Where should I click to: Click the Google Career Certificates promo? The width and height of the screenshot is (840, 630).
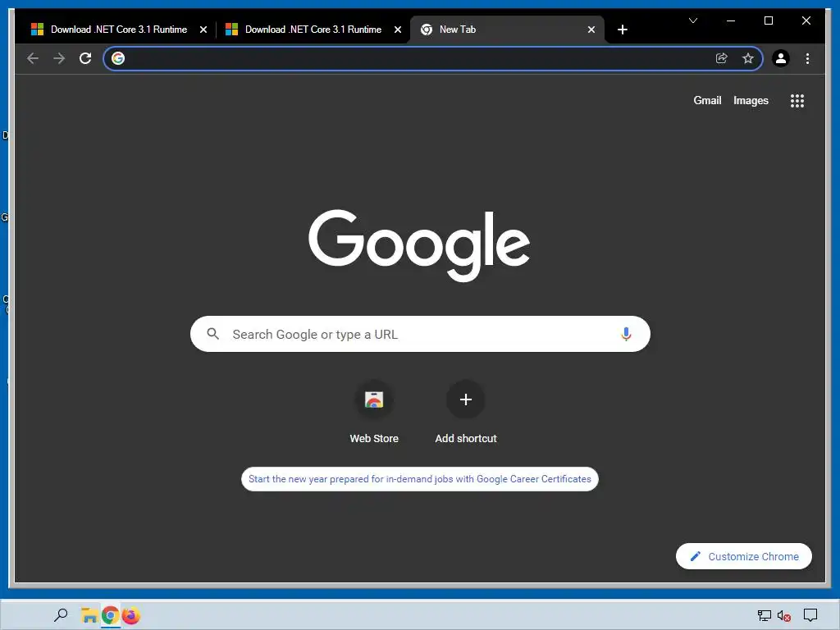click(419, 479)
